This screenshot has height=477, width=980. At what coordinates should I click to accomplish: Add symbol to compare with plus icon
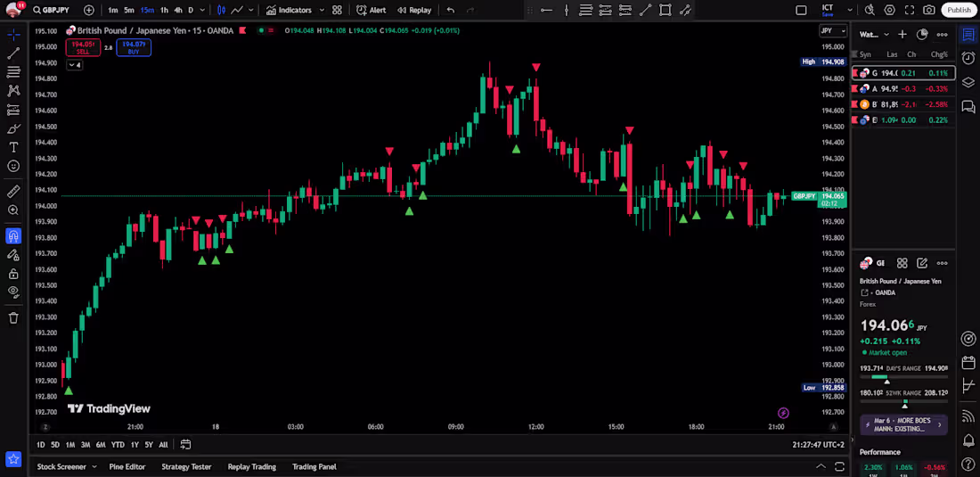[x=89, y=10]
